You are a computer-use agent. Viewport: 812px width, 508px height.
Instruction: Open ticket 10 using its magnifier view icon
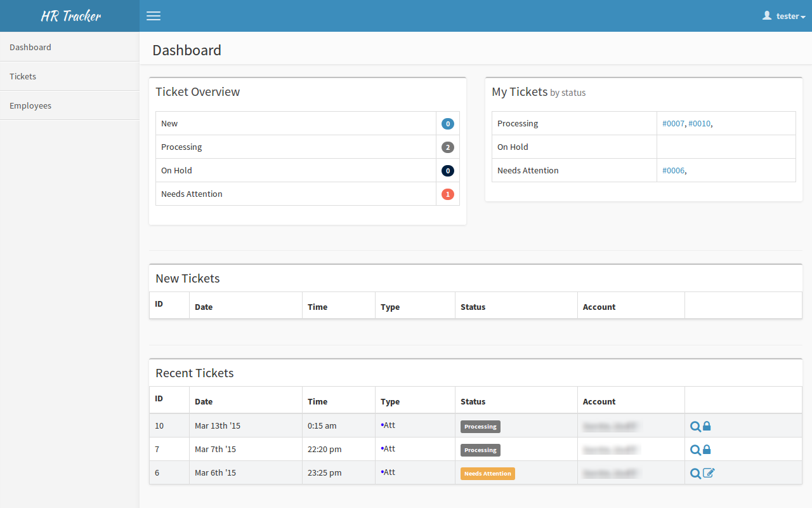coord(695,426)
